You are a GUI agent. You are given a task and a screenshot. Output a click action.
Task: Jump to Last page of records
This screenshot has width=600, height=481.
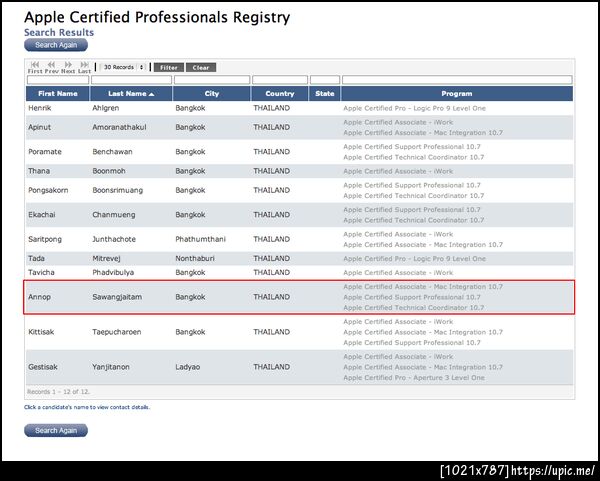[x=84, y=67]
